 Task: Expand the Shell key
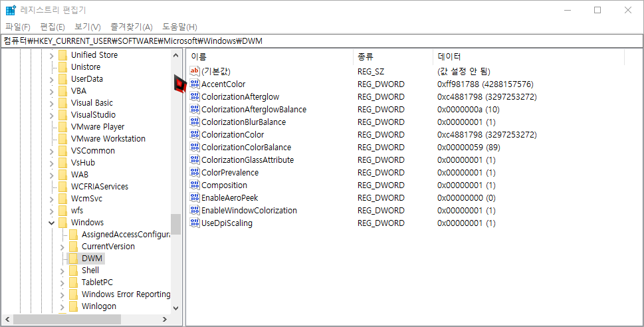(62, 271)
